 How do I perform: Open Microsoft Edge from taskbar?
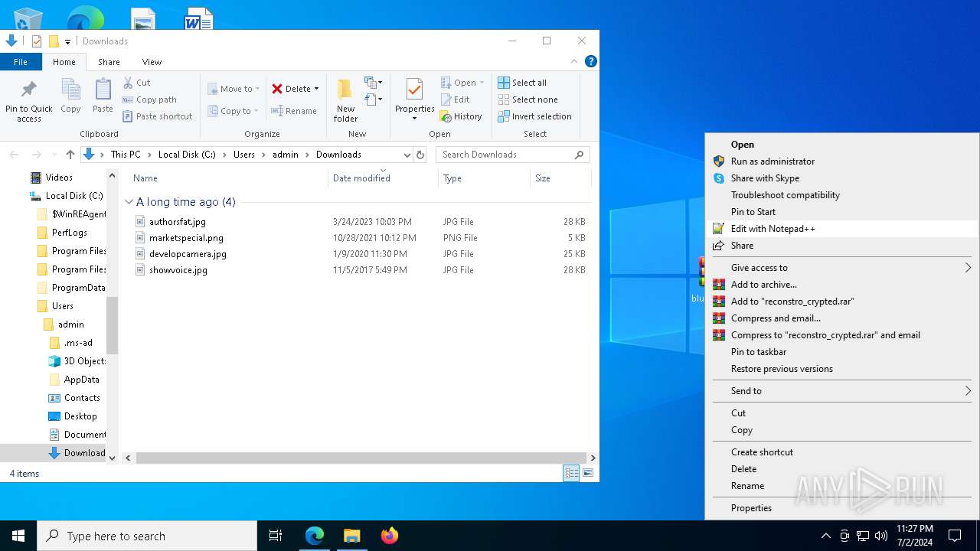point(315,536)
